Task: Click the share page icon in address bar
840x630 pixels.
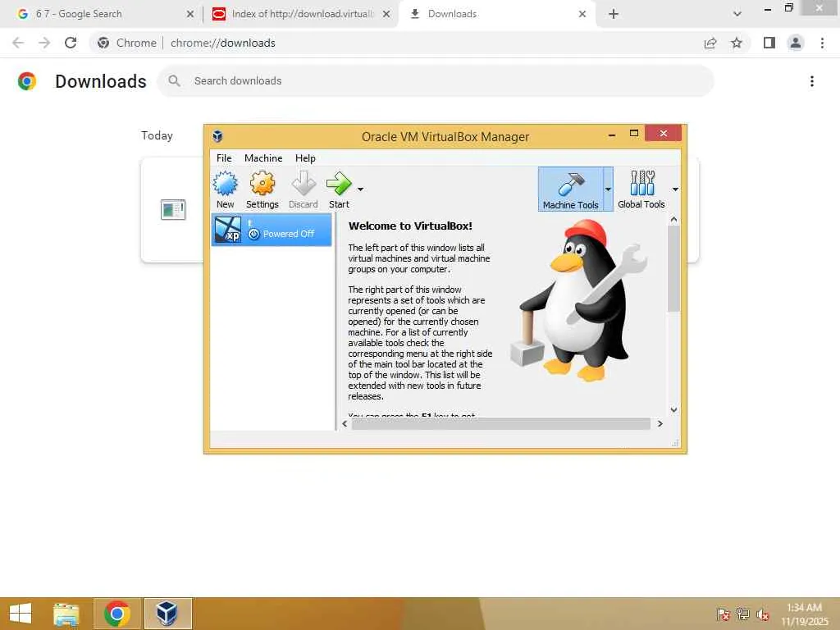Action: coord(710,43)
